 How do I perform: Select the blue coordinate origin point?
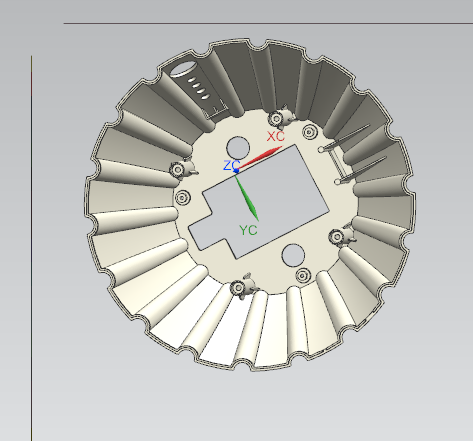tap(236, 170)
